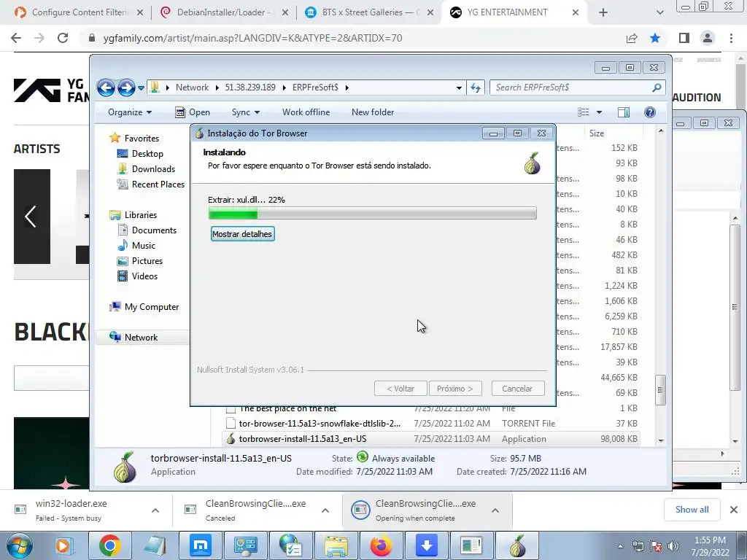Click the installation progress bar
747x560 pixels.
click(373, 214)
